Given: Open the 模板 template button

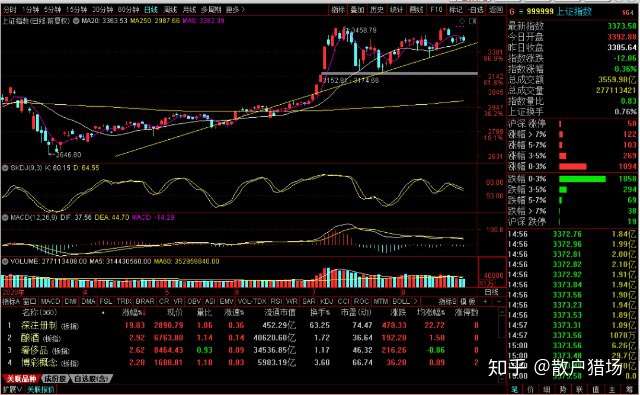Looking at the screenshot, I should [469, 302].
